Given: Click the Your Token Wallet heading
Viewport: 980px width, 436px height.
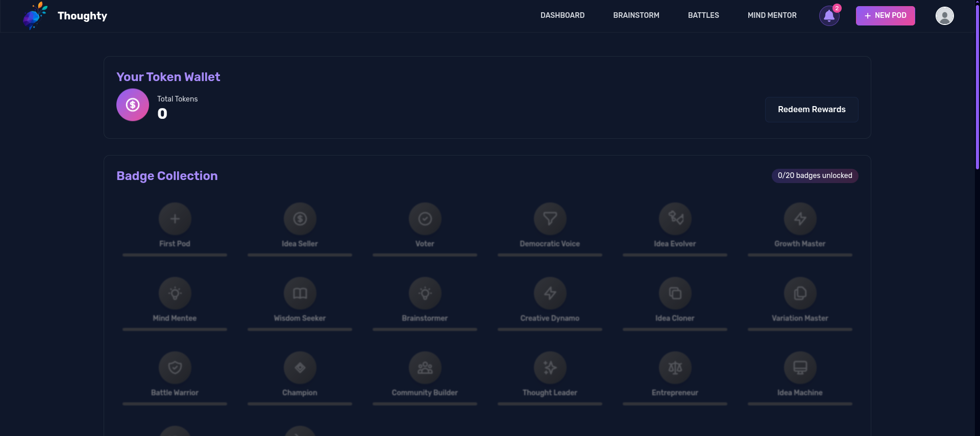Looking at the screenshot, I should (168, 77).
